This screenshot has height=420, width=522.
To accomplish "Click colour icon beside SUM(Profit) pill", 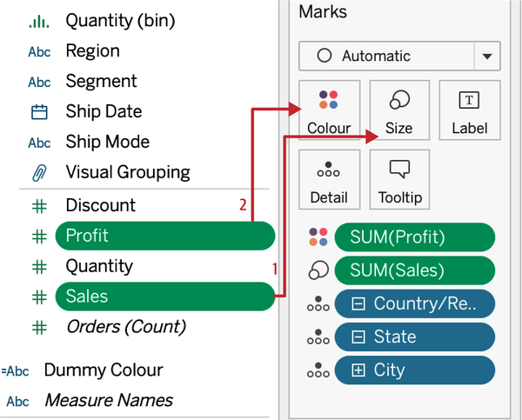I will tap(318, 237).
